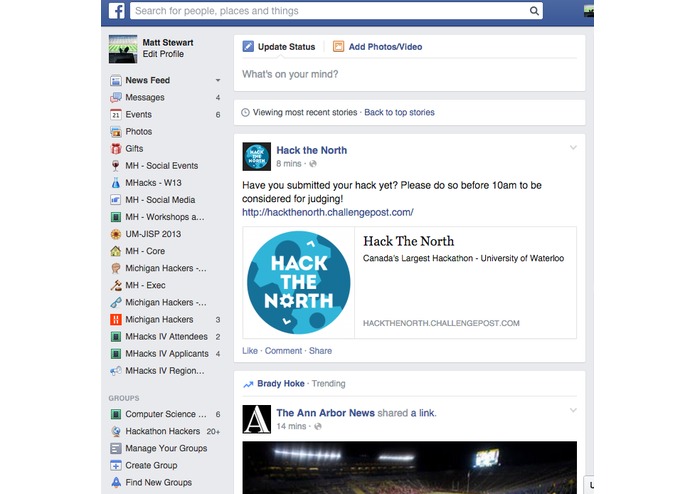Click the Update Status pencil icon
Viewport: 695px width, 494px height.
coord(248,47)
